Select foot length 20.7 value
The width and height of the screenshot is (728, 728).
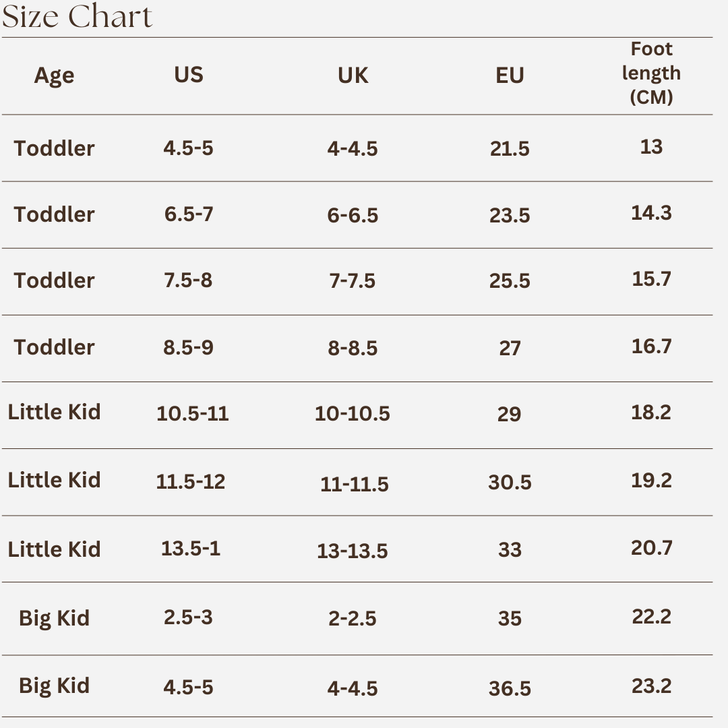[x=651, y=548]
